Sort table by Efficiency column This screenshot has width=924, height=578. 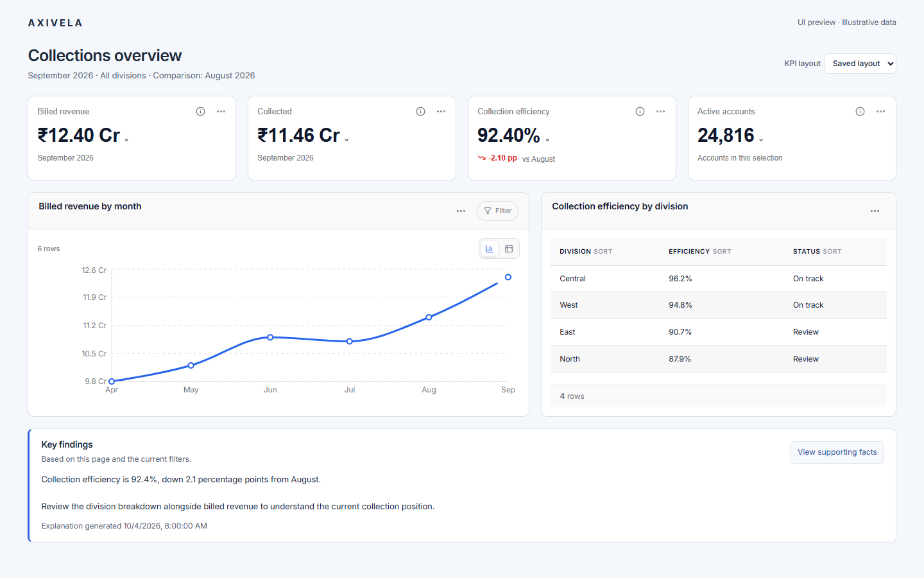pyautogui.click(x=700, y=252)
